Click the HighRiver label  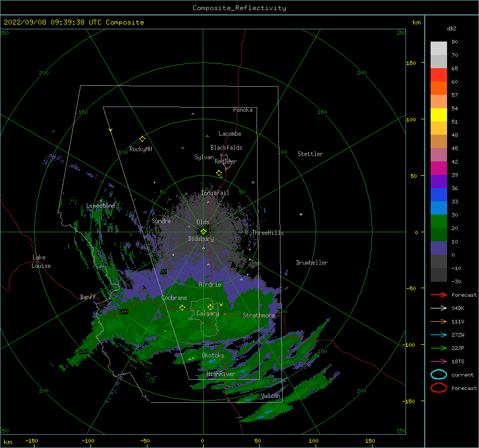221,374
